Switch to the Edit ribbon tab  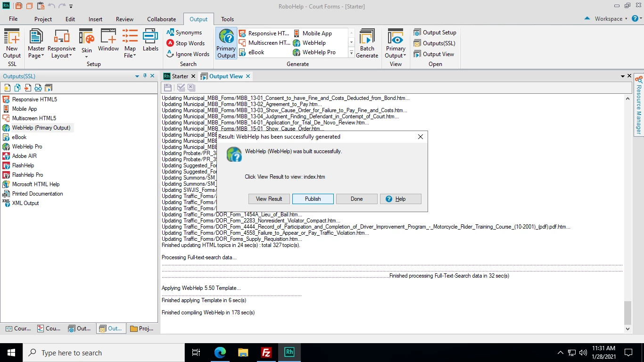click(x=70, y=19)
